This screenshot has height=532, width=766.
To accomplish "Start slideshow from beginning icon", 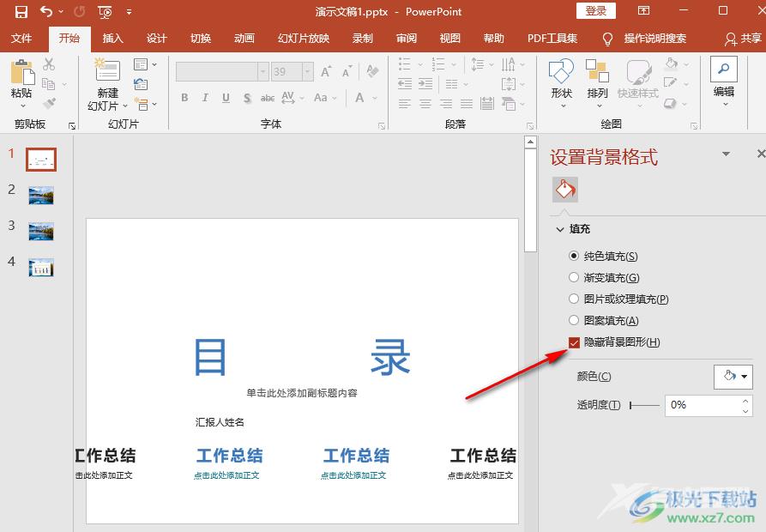I will [x=105, y=12].
